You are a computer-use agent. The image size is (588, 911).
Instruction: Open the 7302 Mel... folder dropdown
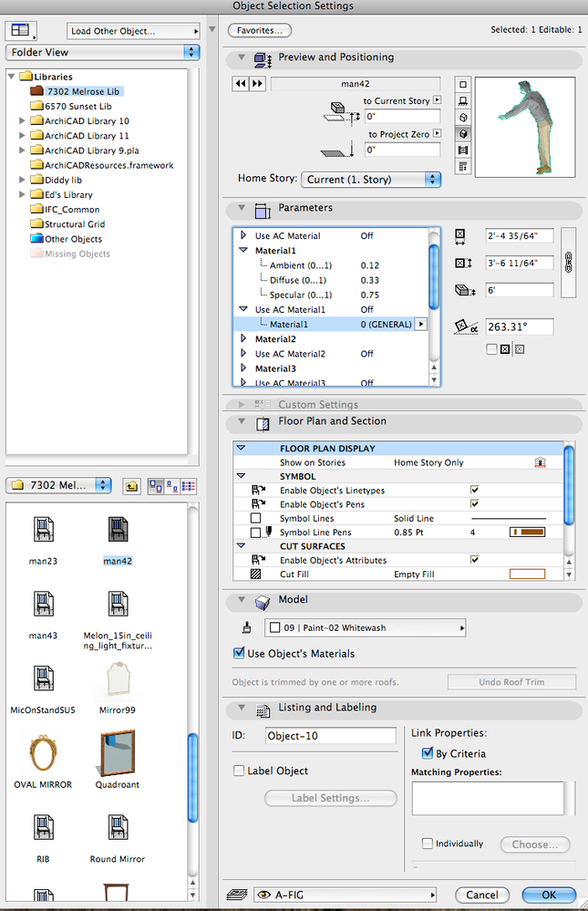pos(58,485)
